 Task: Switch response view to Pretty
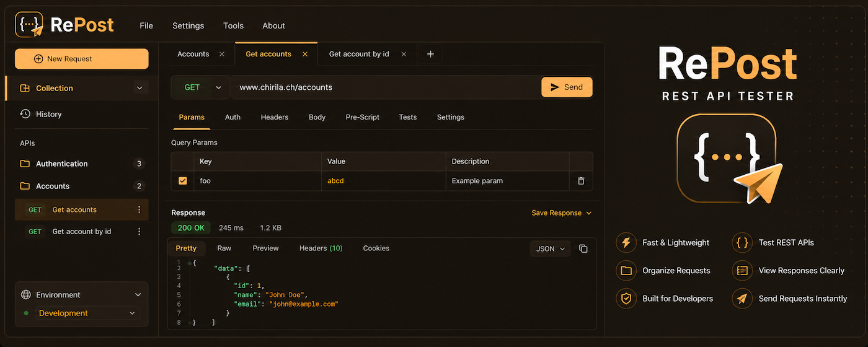[186, 248]
